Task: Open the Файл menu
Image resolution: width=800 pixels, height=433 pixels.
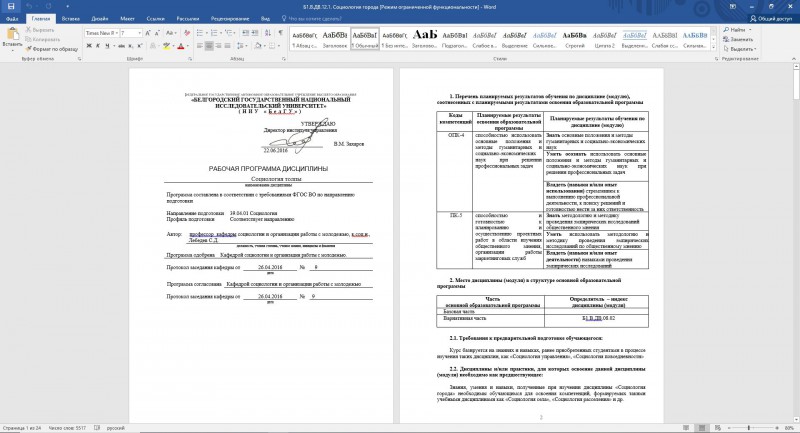Action: pos(12,19)
